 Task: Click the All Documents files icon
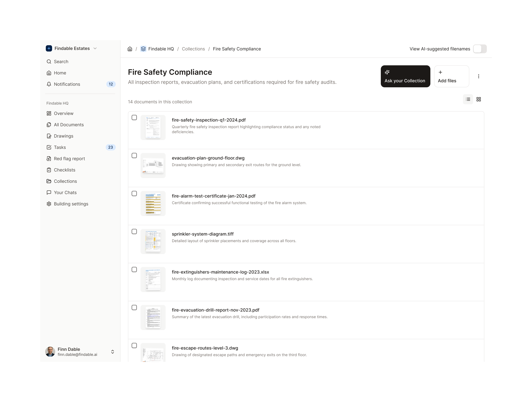(x=49, y=125)
